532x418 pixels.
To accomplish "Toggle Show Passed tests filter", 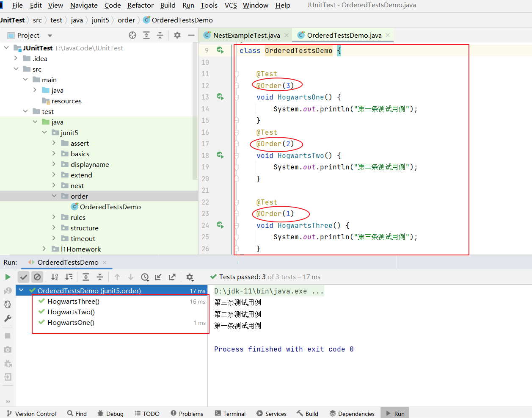I will [x=24, y=277].
